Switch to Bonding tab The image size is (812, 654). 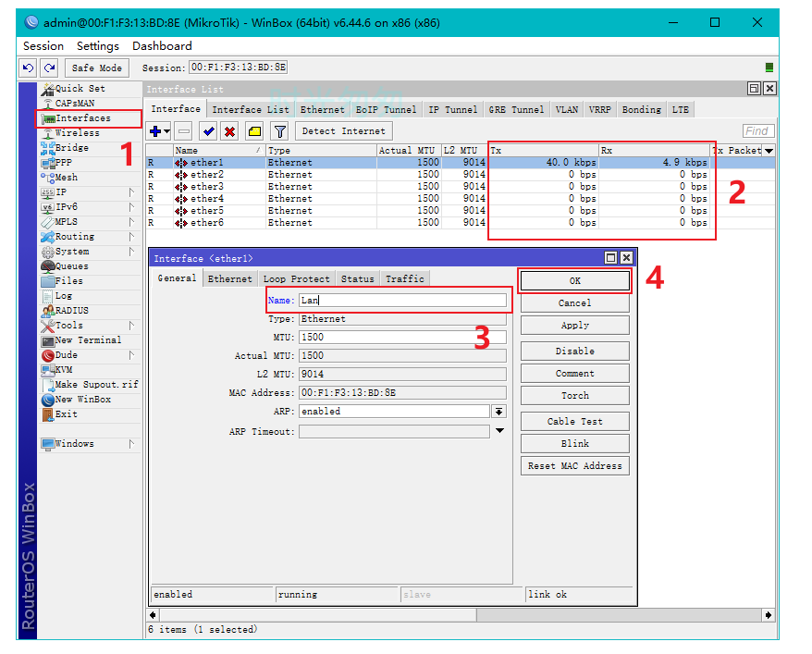click(x=642, y=110)
